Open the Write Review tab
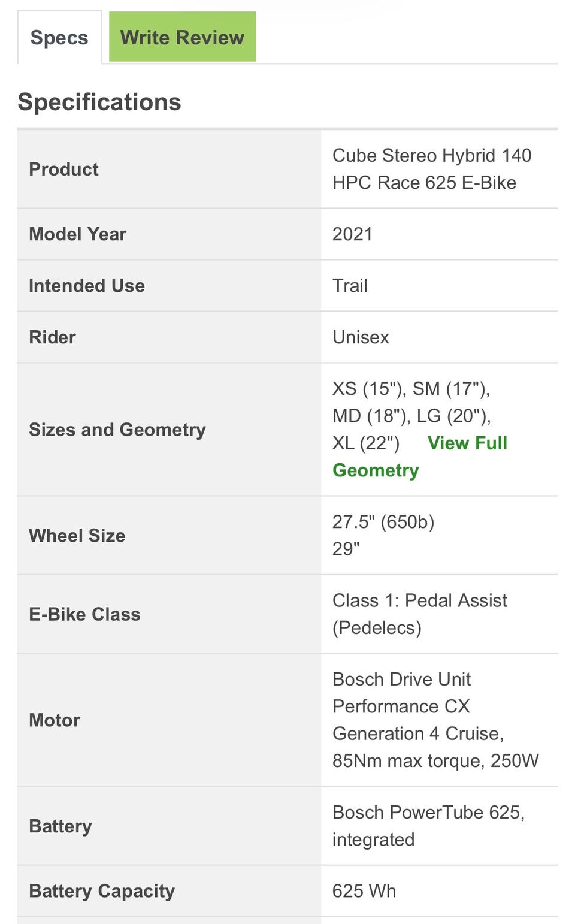 point(182,37)
